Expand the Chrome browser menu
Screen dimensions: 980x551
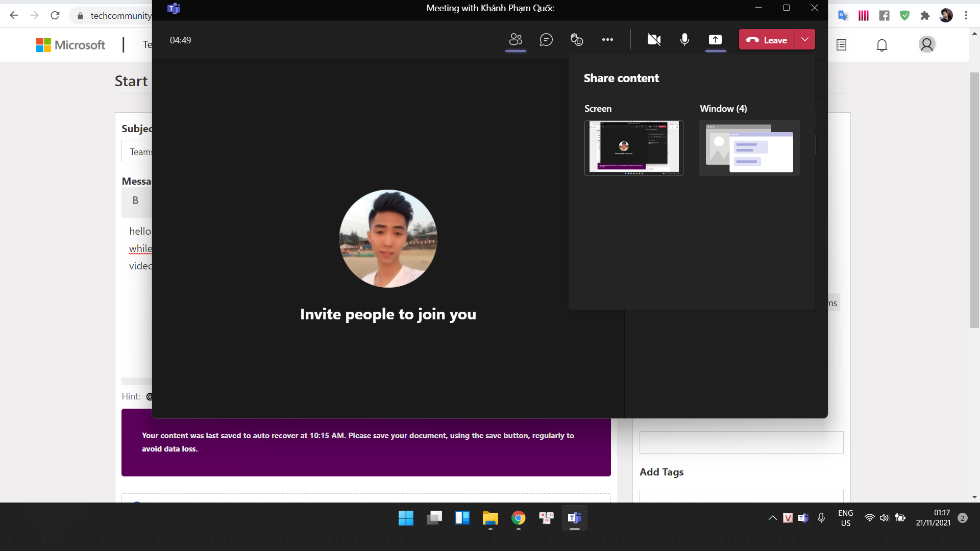tap(966, 15)
